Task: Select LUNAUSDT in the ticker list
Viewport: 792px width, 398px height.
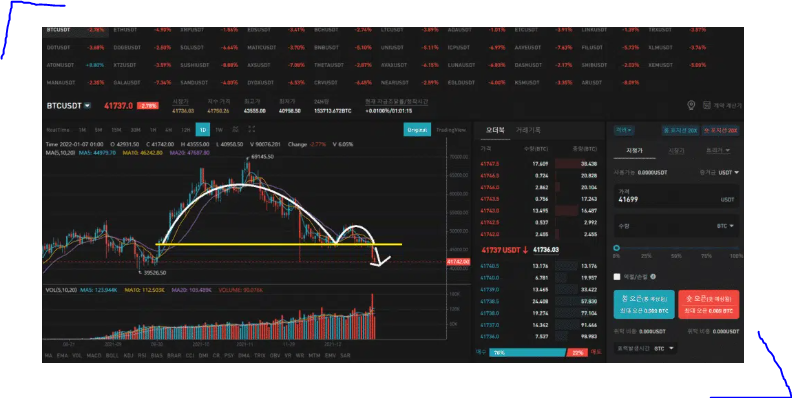Action: pyautogui.click(x=461, y=66)
